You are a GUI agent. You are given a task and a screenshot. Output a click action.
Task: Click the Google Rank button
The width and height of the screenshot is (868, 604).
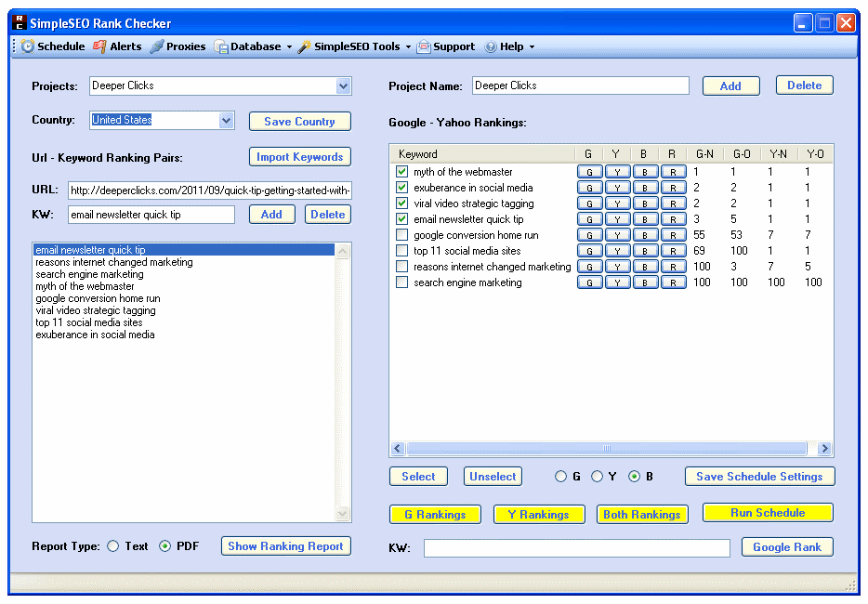(x=786, y=547)
